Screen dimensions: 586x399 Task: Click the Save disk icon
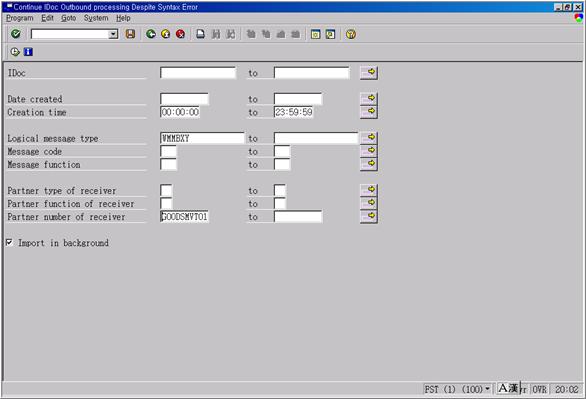[130, 34]
